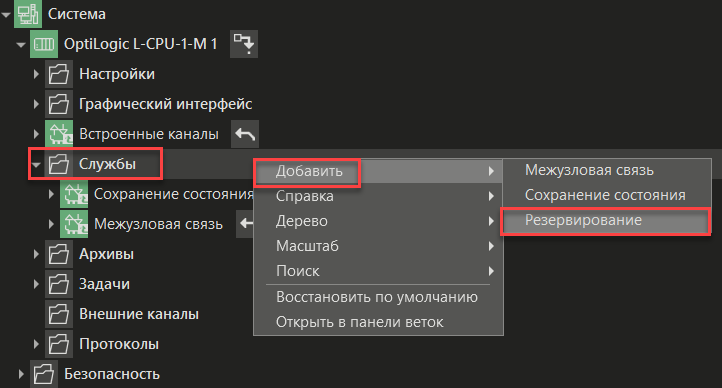722x388 pixels.
Task: Click the Настройки folder icon
Action: [x=58, y=74]
